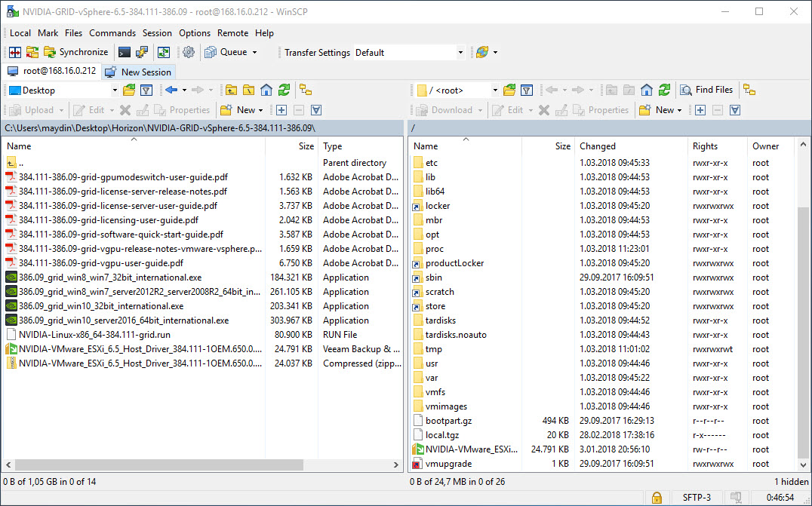Viewport: 812px width, 506px height.
Task: Click the Find Files button
Action: pyautogui.click(x=707, y=90)
